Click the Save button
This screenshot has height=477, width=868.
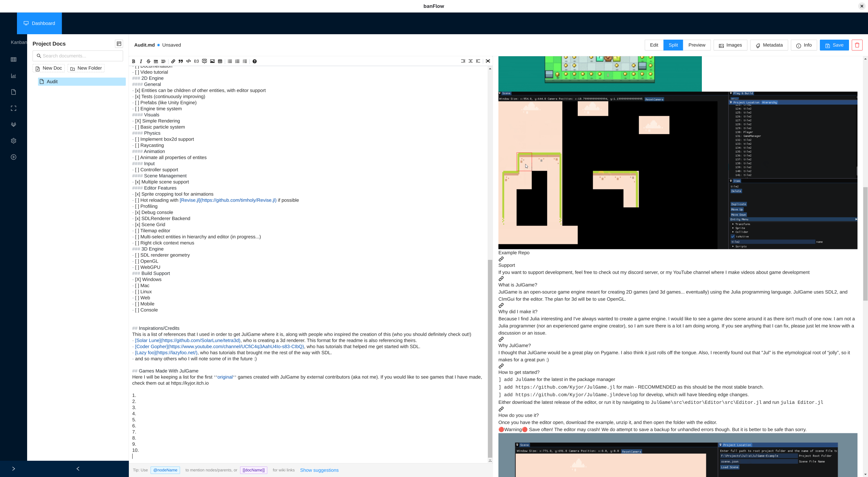point(834,45)
